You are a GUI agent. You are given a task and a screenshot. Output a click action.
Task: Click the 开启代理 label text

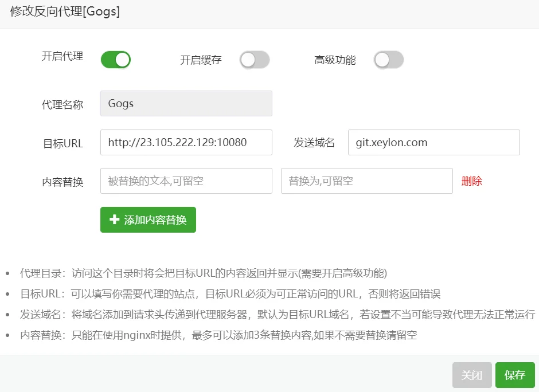(x=63, y=56)
